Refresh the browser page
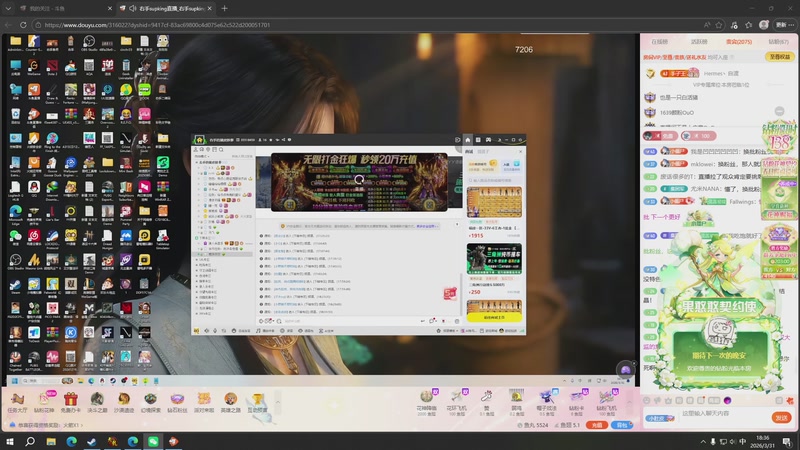The height and width of the screenshot is (450, 800). 23,24
